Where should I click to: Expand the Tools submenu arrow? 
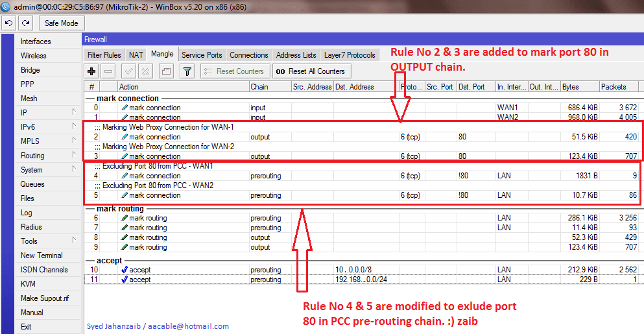tap(74, 241)
